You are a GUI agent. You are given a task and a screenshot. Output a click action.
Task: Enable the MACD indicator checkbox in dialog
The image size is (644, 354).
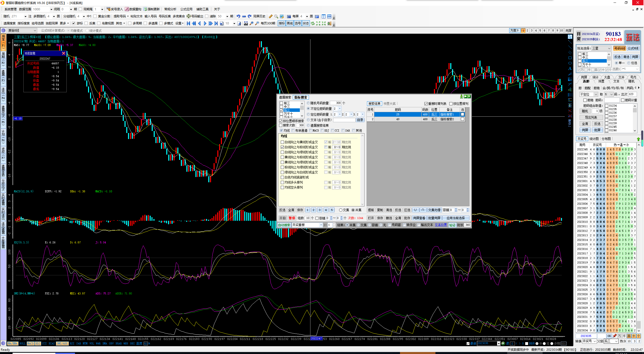pos(310,130)
